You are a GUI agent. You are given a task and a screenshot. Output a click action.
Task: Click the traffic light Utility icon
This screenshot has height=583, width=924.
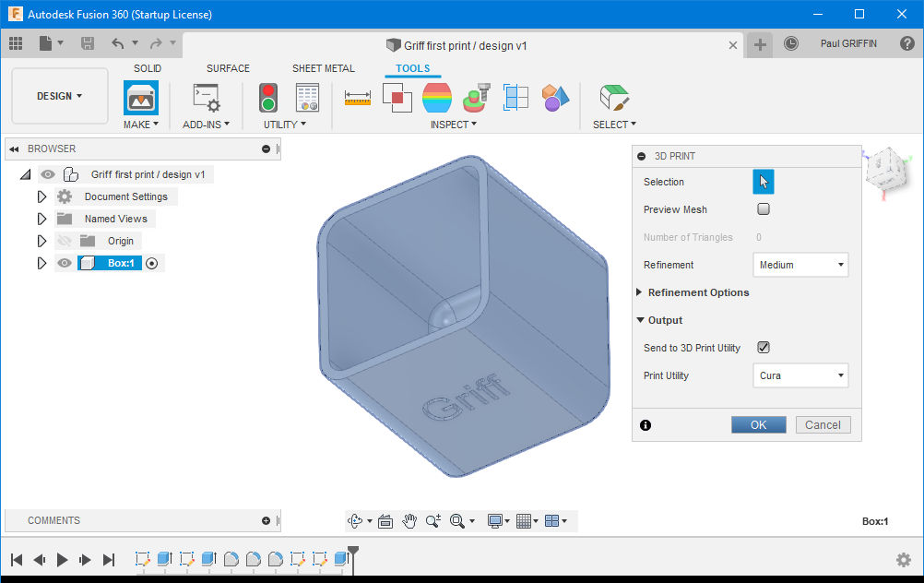tap(268, 98)
